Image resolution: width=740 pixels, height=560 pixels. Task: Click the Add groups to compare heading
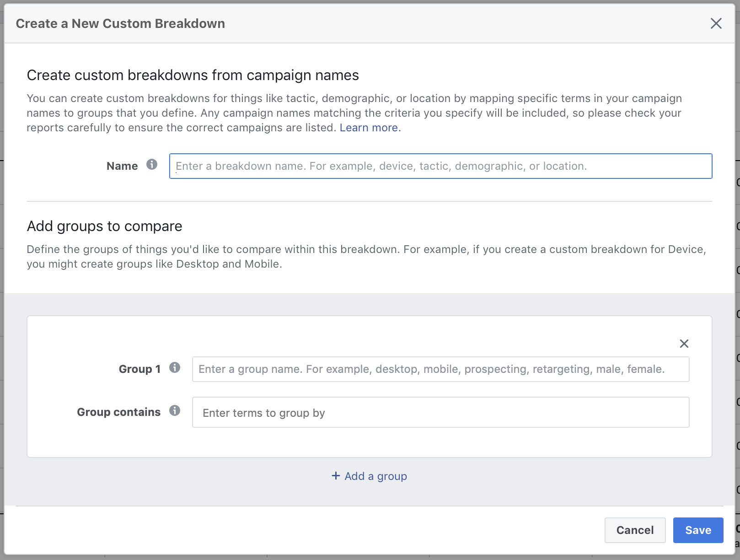click(x=104, y=226)
